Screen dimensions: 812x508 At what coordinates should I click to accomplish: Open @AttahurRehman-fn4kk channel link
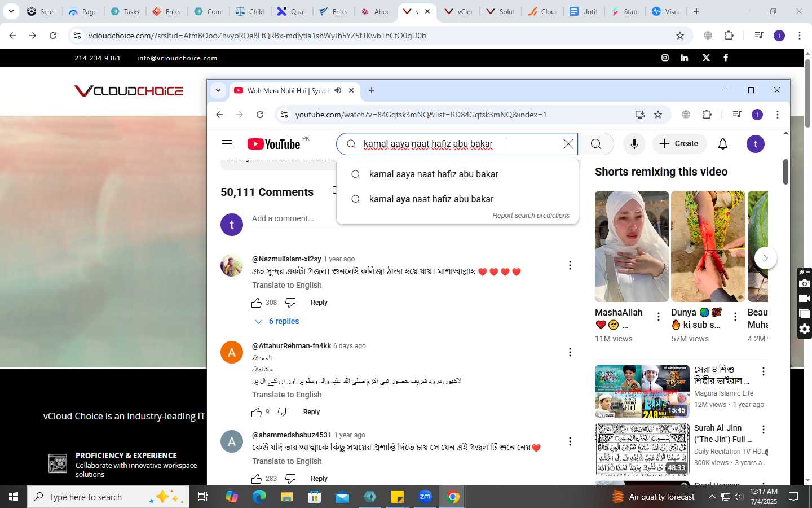(292, 345)
